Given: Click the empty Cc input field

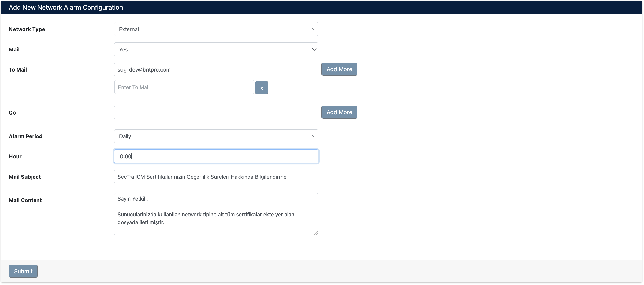Looking at the screenshot, I should (x=216, y=112).
